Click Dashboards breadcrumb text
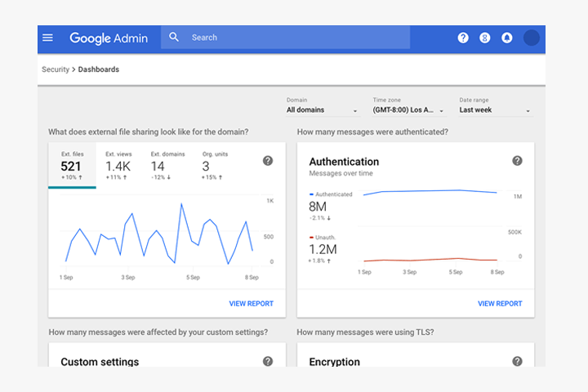 point(99,69)
